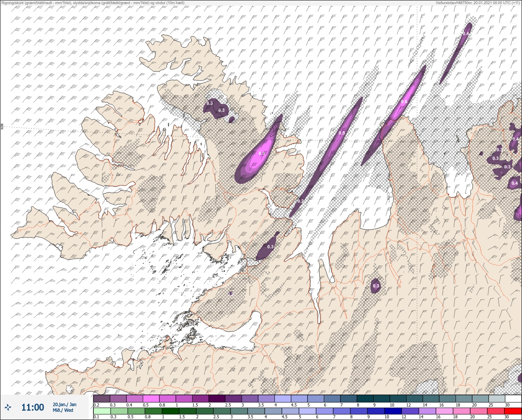Select bright pink top-row swatch labeled 0.5
Viewport: 522px width, 420px height.
pyautogui.click(x=151, y=398)
